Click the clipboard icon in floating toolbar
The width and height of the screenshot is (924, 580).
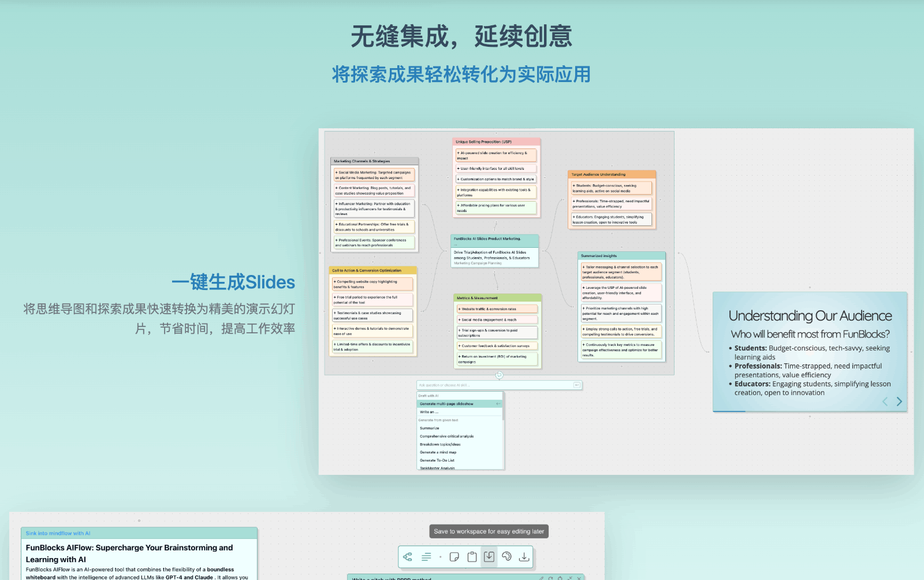pyautogui.click(x=472, y=557)
